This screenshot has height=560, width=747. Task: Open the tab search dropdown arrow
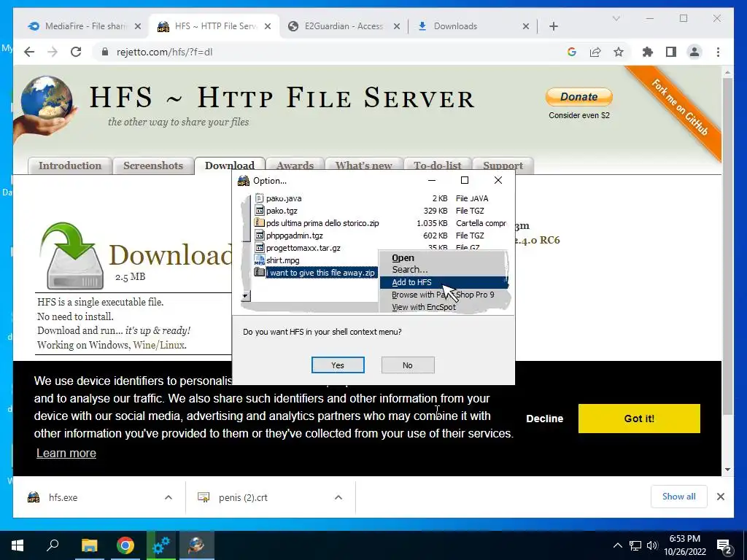pyautogui.click(x=616, y=18)
